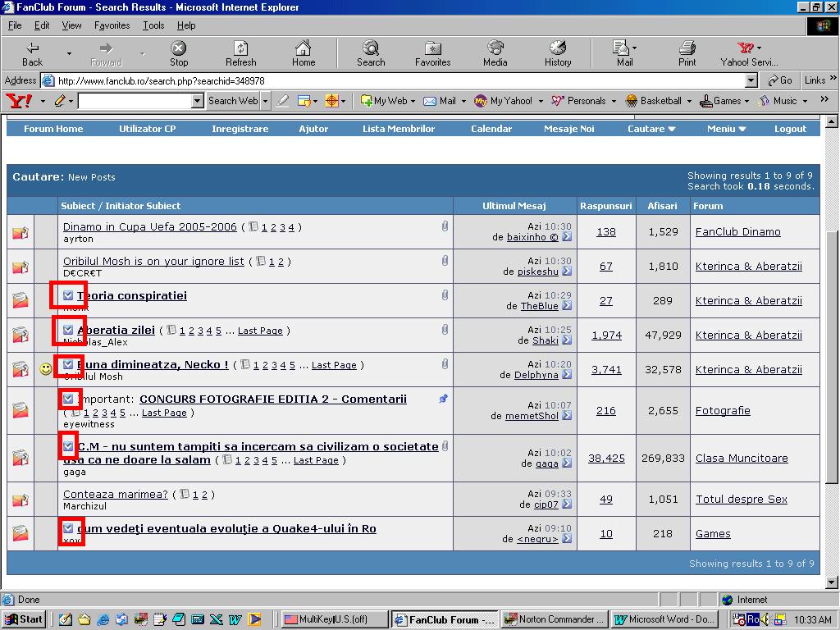
Task: Expand the Meniu dropdown in navbar
Action: (726, 129)
